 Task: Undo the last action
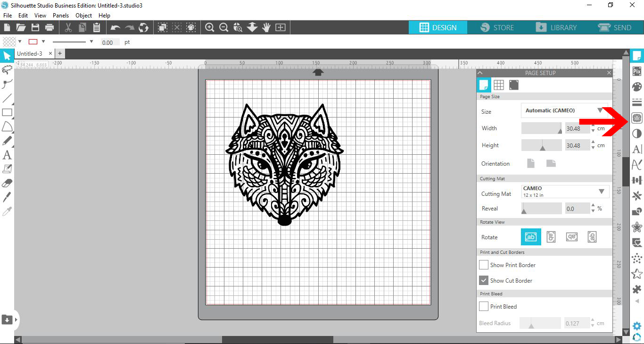pos(116,27)
